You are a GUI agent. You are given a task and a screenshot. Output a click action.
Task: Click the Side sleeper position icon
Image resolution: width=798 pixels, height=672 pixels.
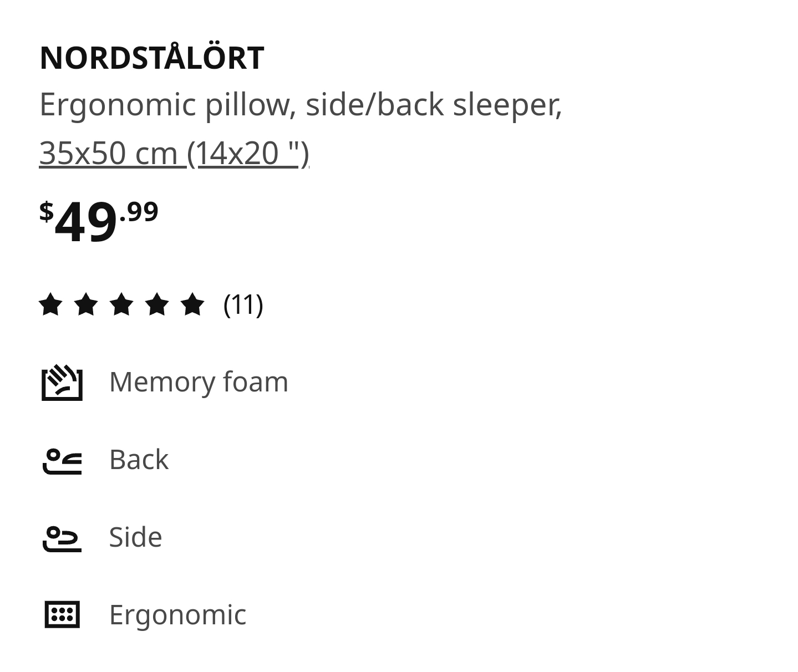[x=62, y=538]
